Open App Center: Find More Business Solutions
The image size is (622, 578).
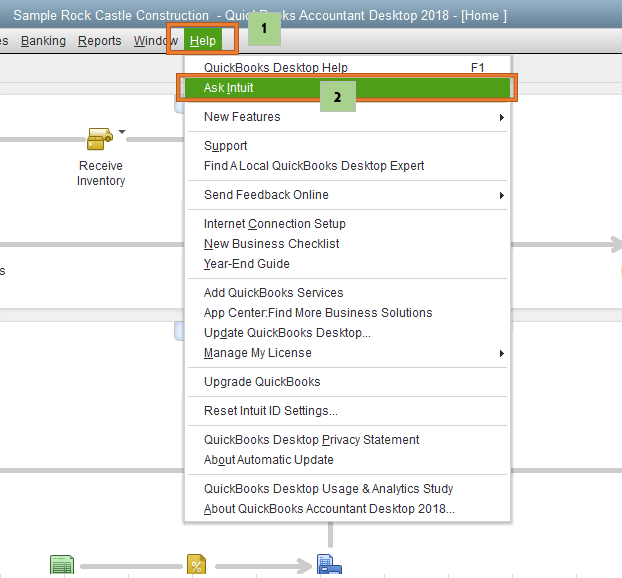pos(347,313)
